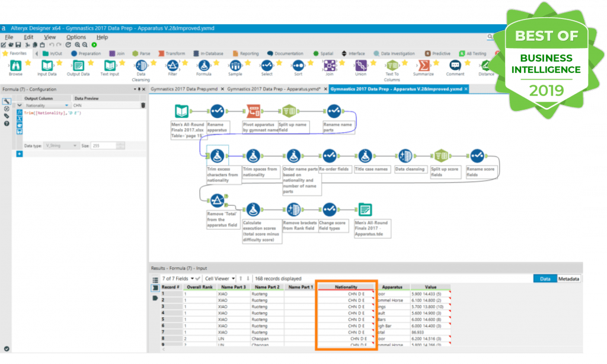The image size is (607, 364).
Task: Click the palette categories scroll-left arrow
Action: point(37,53)
